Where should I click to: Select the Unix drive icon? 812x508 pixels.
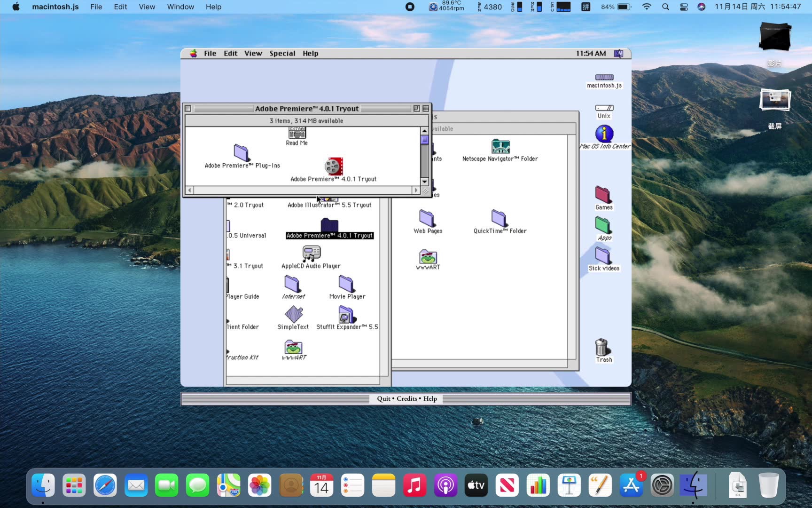point(604,108)
